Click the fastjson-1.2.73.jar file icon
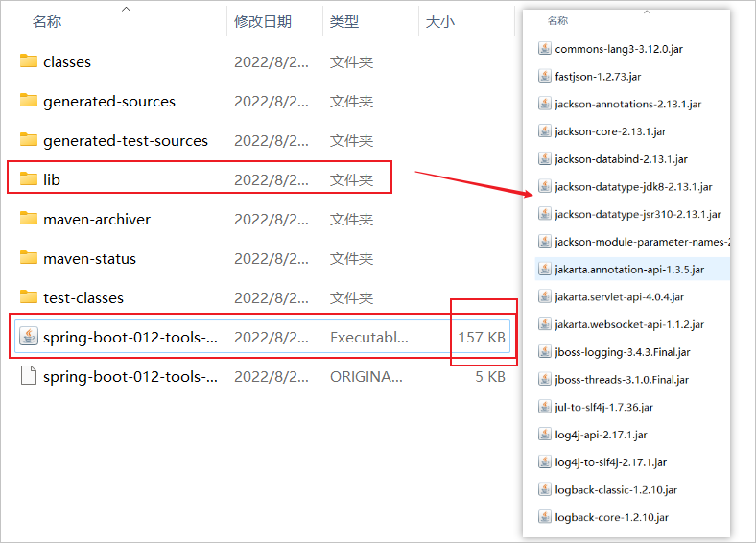The height and width of the screenshot is (543, 756). pos(544,76)
